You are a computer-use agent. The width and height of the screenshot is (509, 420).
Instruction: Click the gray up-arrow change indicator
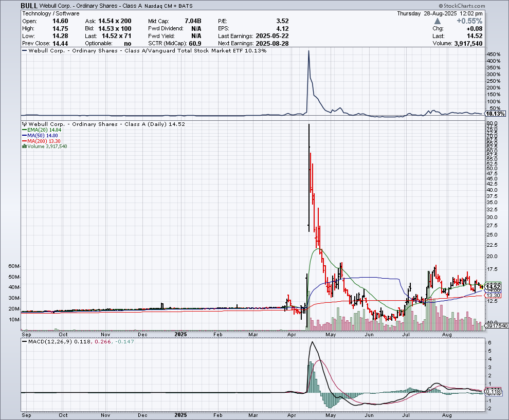437,21
